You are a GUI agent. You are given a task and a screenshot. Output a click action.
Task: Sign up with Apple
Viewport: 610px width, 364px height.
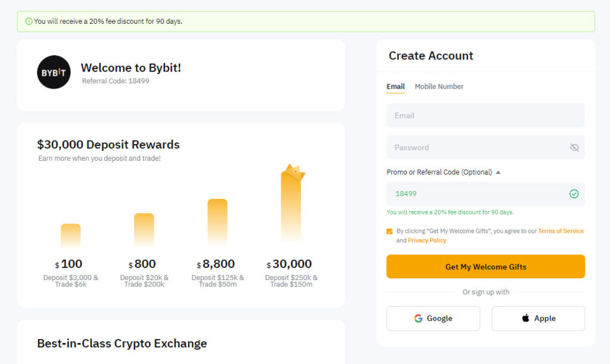pyautogui.click(x=539, y=319)
